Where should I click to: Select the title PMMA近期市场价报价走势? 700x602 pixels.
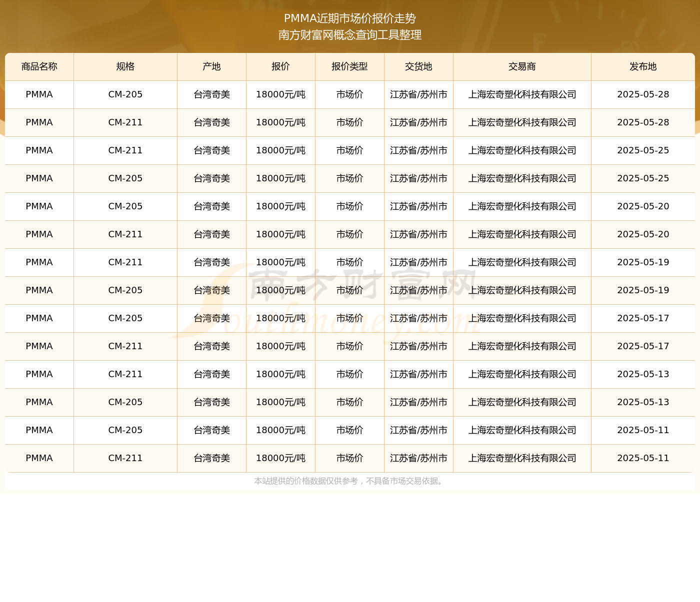(350, 18)
